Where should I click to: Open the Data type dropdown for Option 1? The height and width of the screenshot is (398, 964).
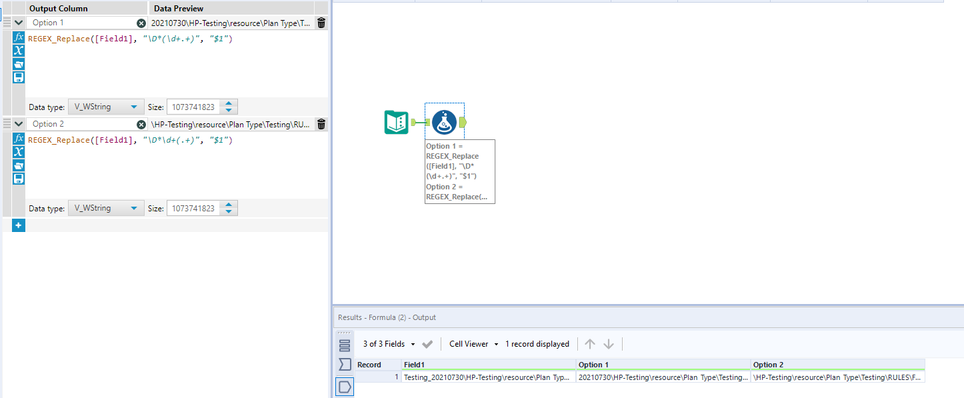pyautogui.click(x=106, y=106)
